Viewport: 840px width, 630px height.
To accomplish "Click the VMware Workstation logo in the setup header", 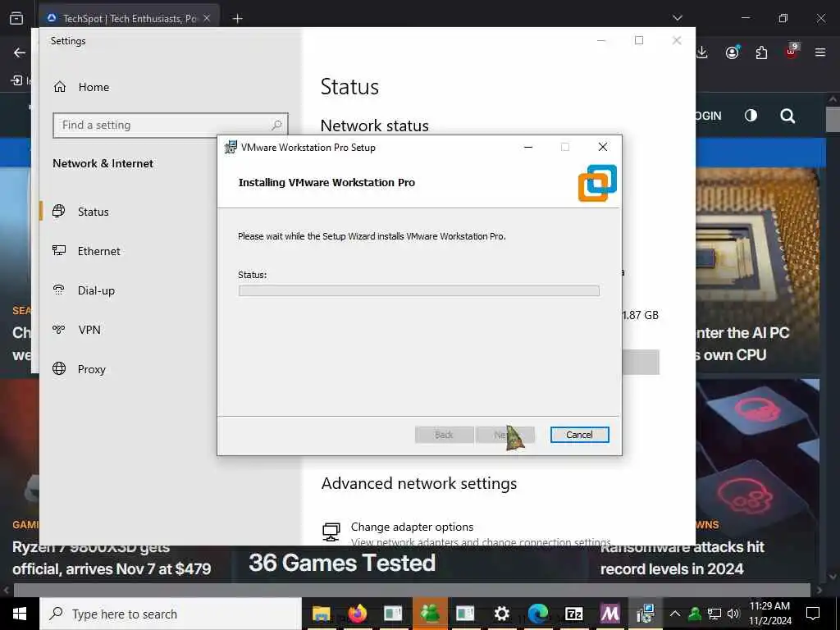I will (597, 183).
